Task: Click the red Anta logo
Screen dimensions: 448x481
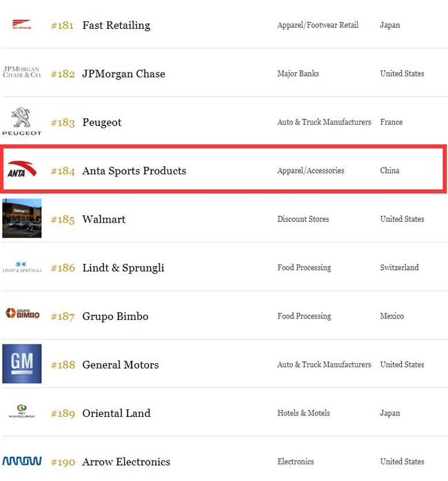Action: (x=21, y=170)
